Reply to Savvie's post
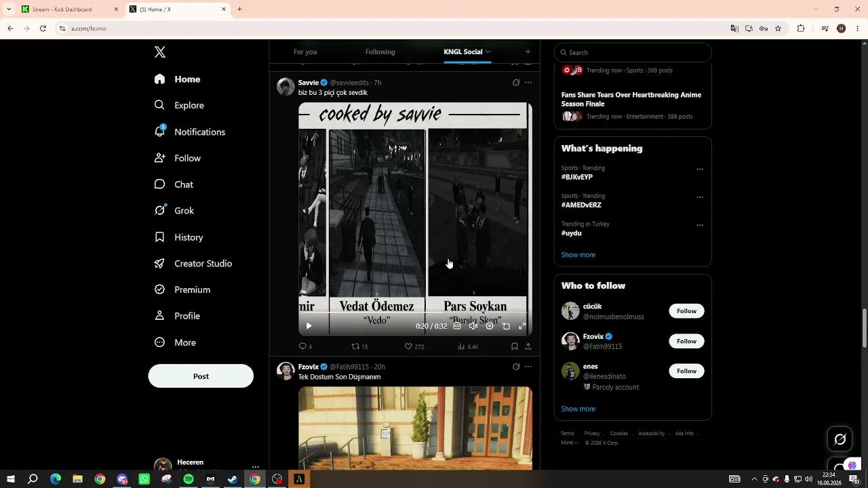Image resolution: width=868 pixels, height=488 pixels. click(305, 346)
